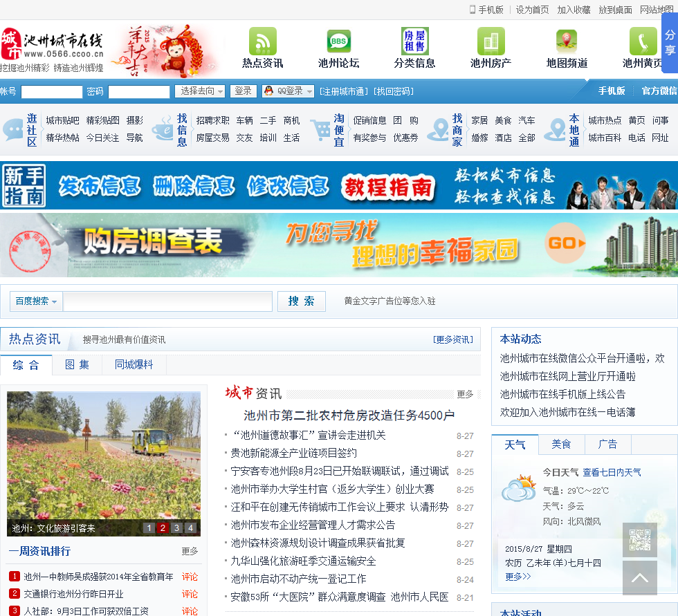Click the QR code floating icon
This screenshot has height=616, width=678.
click(639, 540)
